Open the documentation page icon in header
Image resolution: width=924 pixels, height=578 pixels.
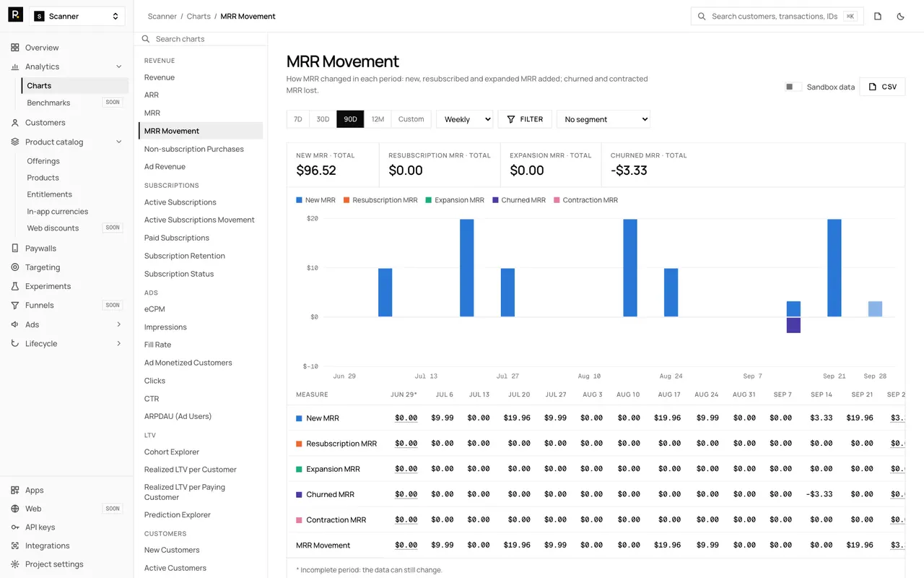(878, 16)
